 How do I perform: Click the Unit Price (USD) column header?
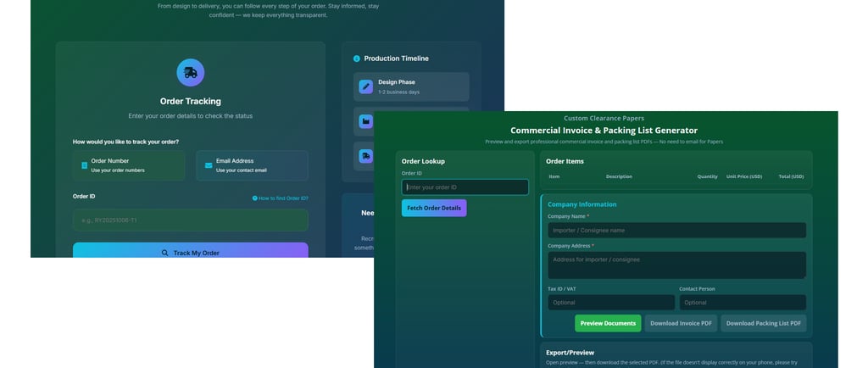744,176
